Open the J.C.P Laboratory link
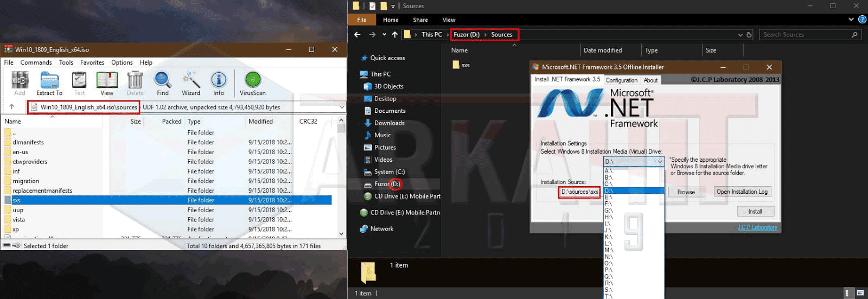Screen dimensions: 868x299 pyautogui.click(x=757, y=227)
